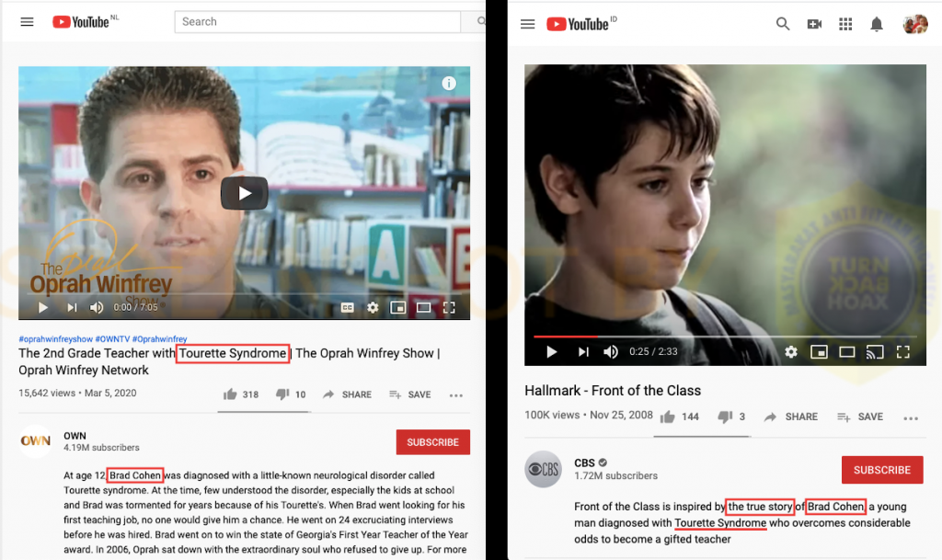Select the '15,642 views' text
The height and width of the screenshot is (560, 942).
47,394
